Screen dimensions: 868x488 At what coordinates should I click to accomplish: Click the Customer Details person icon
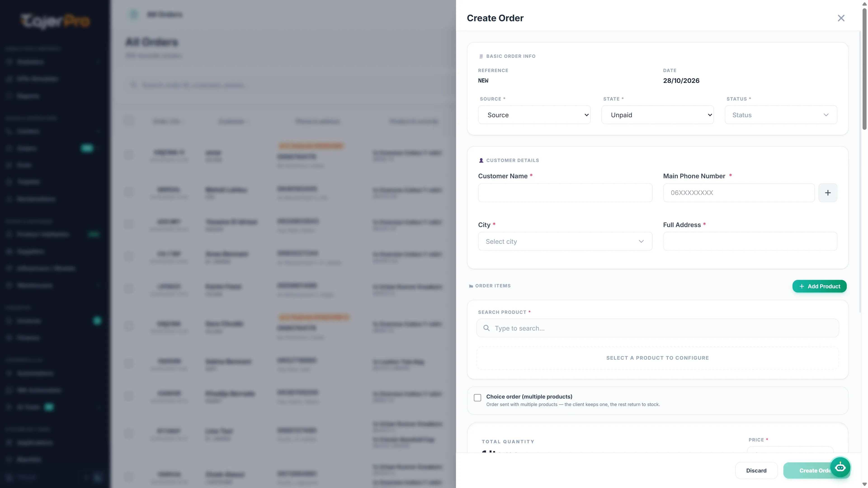[x=481, y=161]
